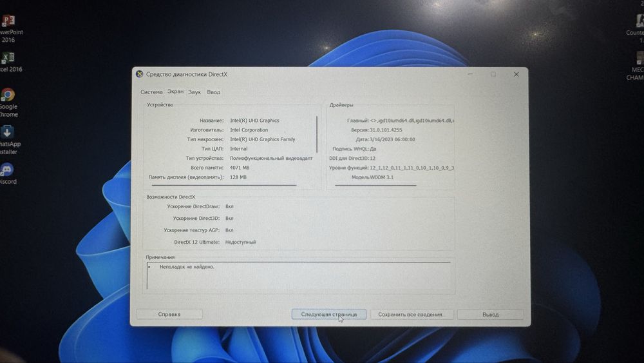This screenshot has width=644, height=363.
Task: Click the Неполадок не найдено note
Action: (x=187, y=267)
